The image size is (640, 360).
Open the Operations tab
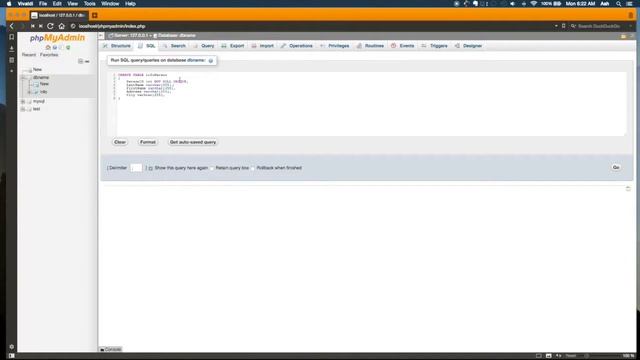(x=297, y=46)
